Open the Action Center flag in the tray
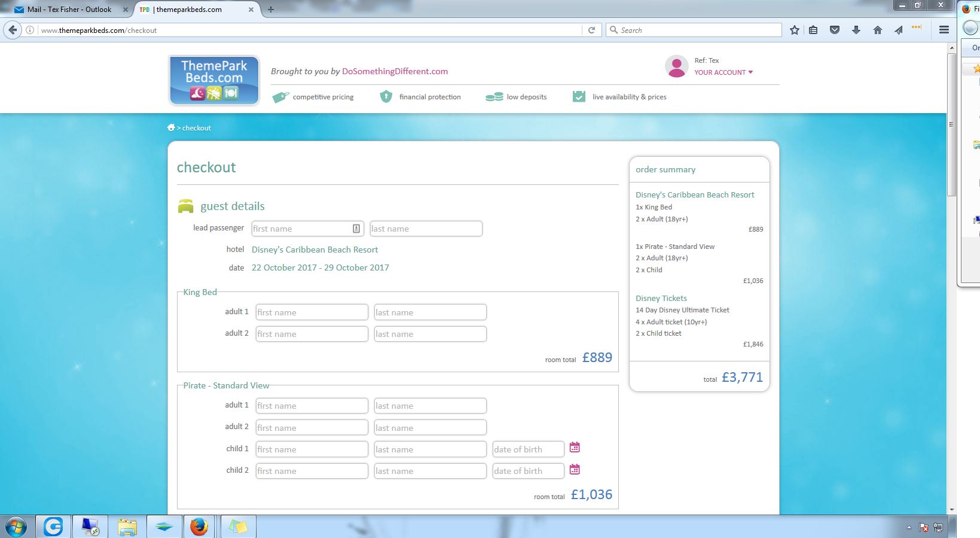980x538 pixels. point(924,528)
